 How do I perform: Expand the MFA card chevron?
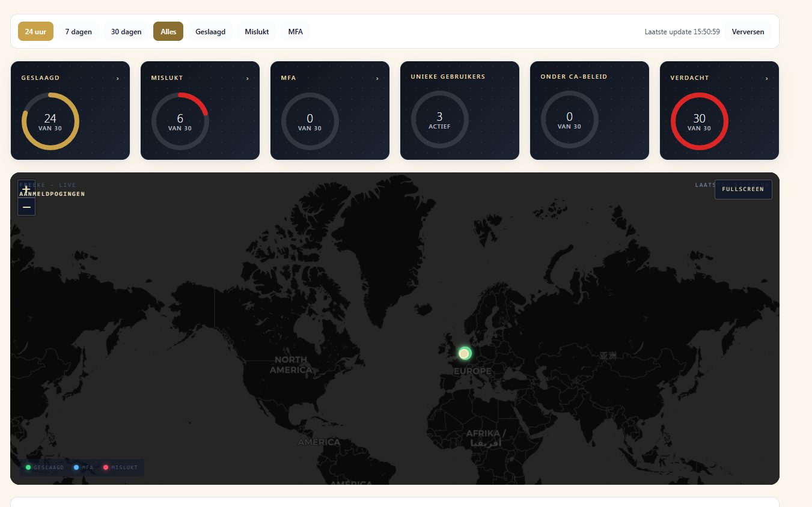(x=377, y=78)
